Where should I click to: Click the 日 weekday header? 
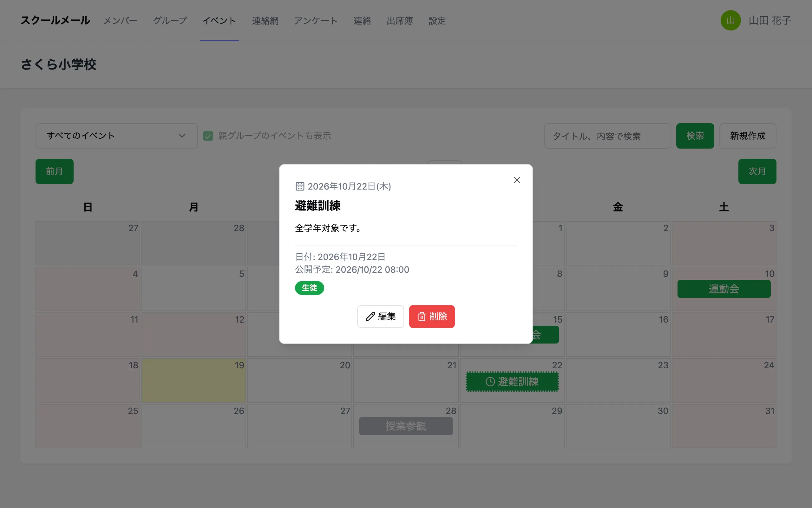[x=88, y=207]
